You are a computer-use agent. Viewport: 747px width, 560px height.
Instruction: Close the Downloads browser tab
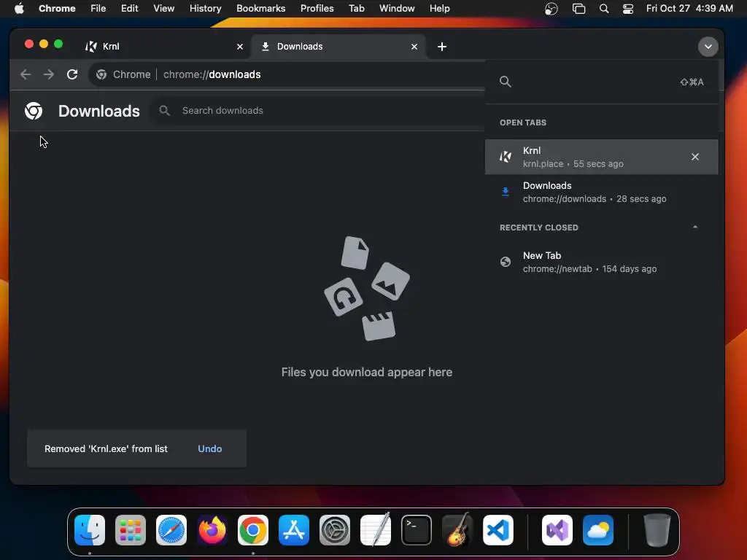[x=414, y=47]
